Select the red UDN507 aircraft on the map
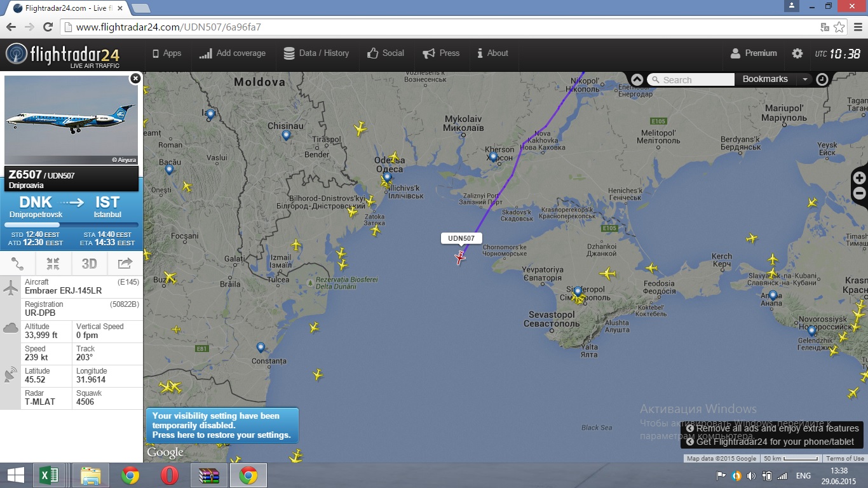Viewport: 868px width, 488px height. point(460,257)
